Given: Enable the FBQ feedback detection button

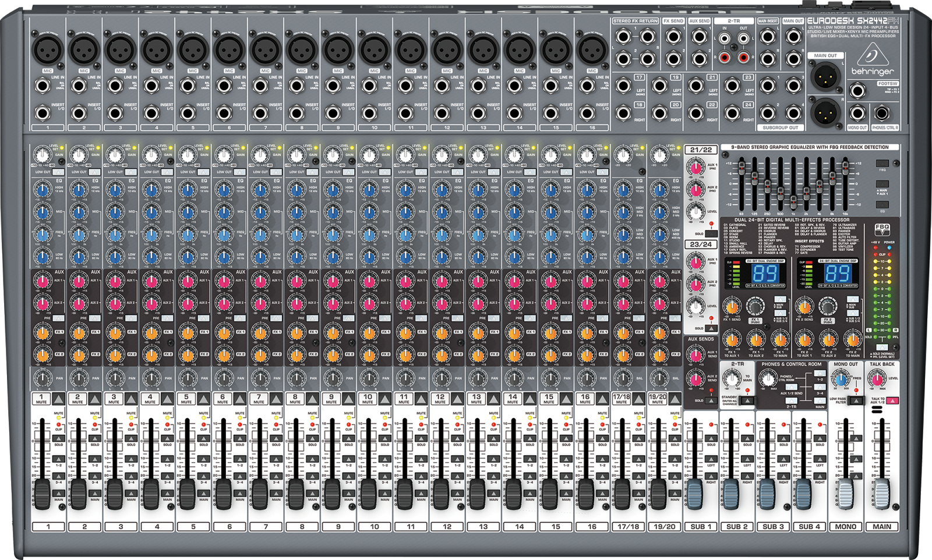Looking at the screenshot, I should (882, 164).
